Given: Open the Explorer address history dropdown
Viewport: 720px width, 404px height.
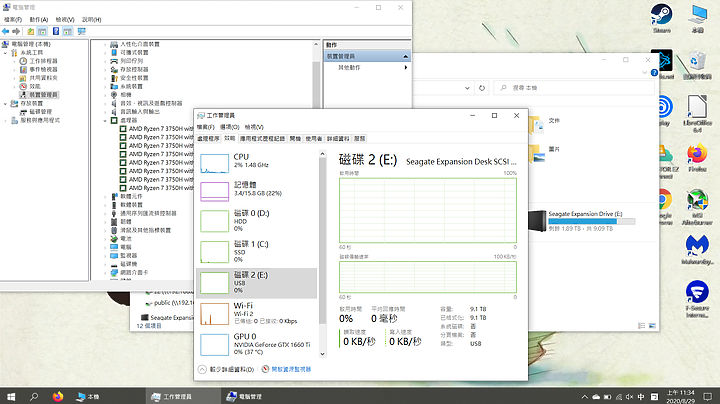Looking at the screenshot, I should (x=467, y=88).
